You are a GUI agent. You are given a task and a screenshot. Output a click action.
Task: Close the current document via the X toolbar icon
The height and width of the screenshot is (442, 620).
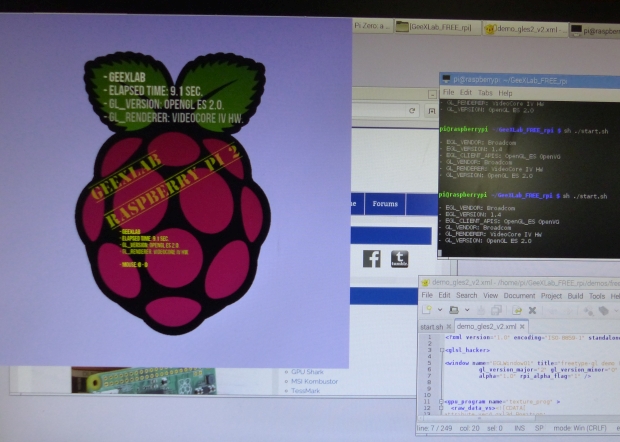point(532,311)
